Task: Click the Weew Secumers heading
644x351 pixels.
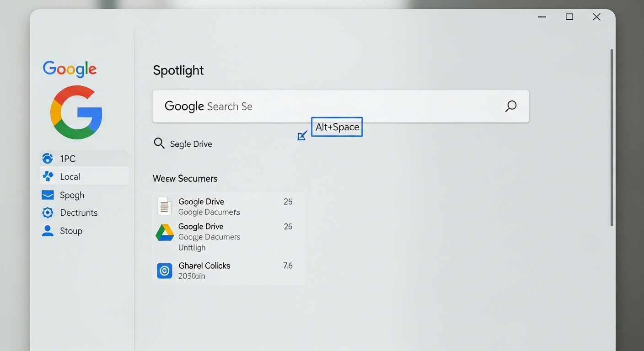Action: 185,178
